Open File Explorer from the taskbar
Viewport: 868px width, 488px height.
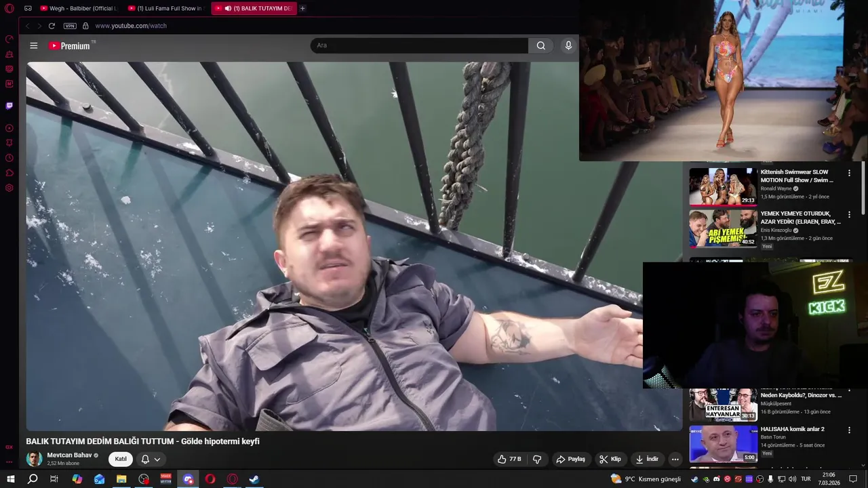[x=121, y=479]
